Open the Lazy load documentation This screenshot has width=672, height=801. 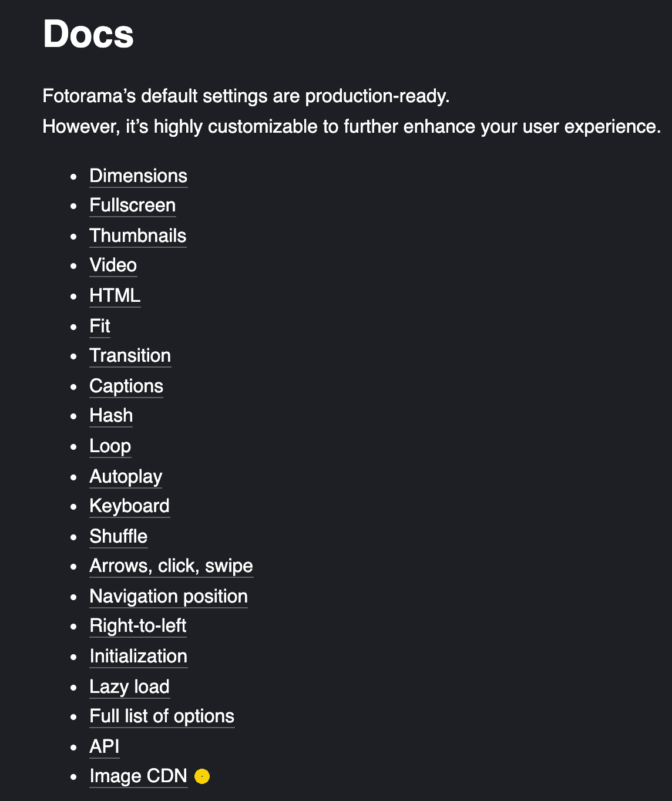point(130,687)
